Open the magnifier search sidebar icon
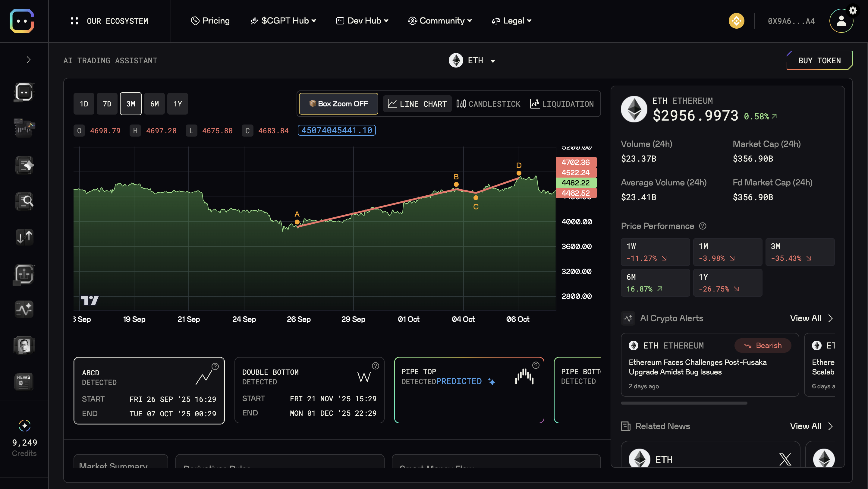 click(24, 201)
